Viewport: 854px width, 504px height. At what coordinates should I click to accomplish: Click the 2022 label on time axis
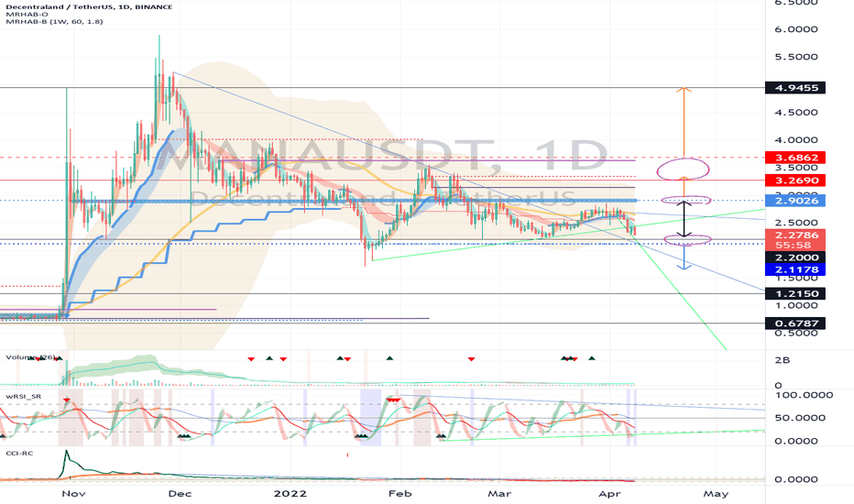pos(290,494)
